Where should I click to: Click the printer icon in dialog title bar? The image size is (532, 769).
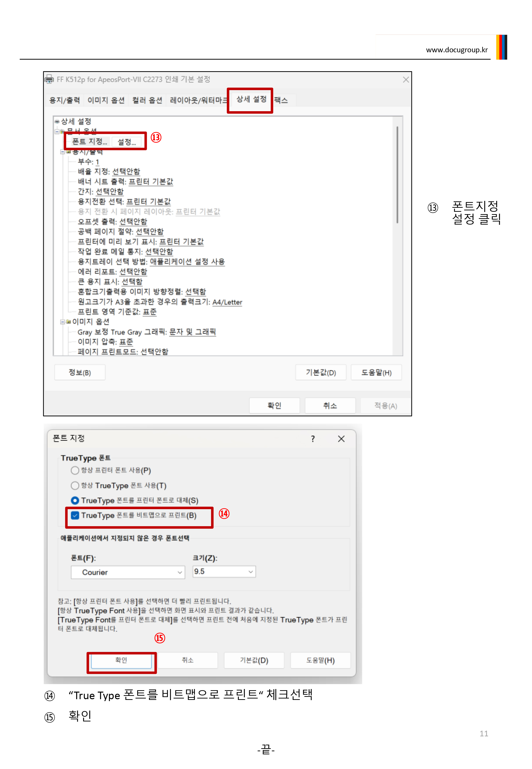(49, 79)
